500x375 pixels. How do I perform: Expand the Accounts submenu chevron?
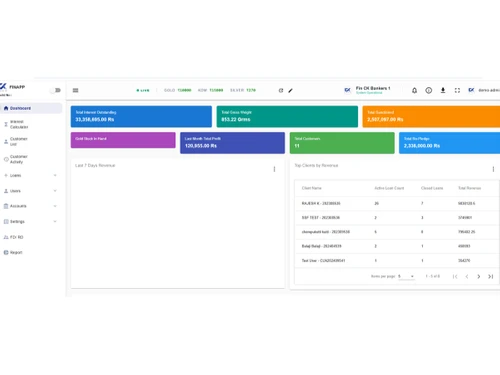[x=55, y=206]
